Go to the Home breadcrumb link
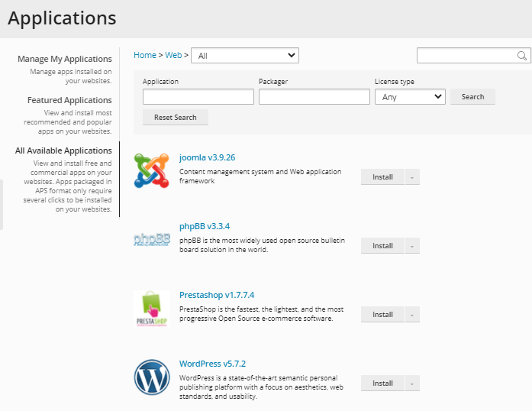The image size is (532, 411). [x=144, y=55]
